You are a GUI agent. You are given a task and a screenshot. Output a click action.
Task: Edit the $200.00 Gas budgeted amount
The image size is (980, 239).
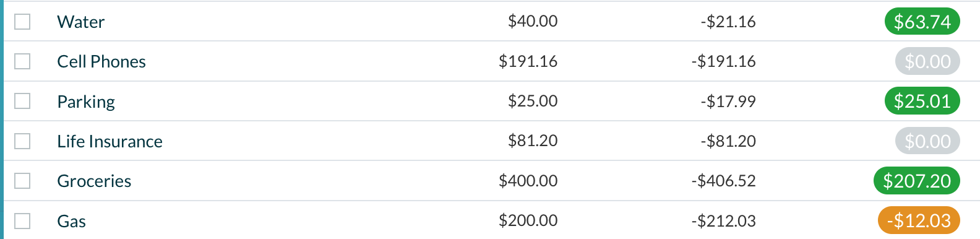(x=528, y=220)
